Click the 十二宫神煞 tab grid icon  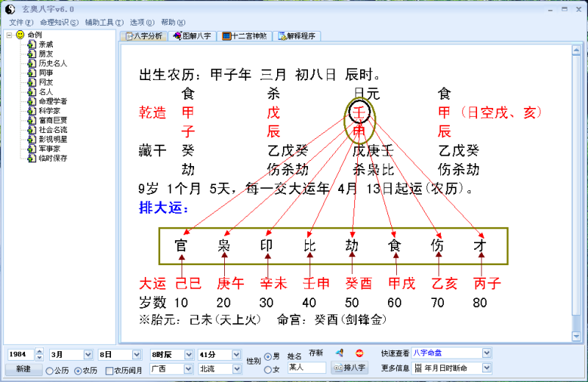226,36
